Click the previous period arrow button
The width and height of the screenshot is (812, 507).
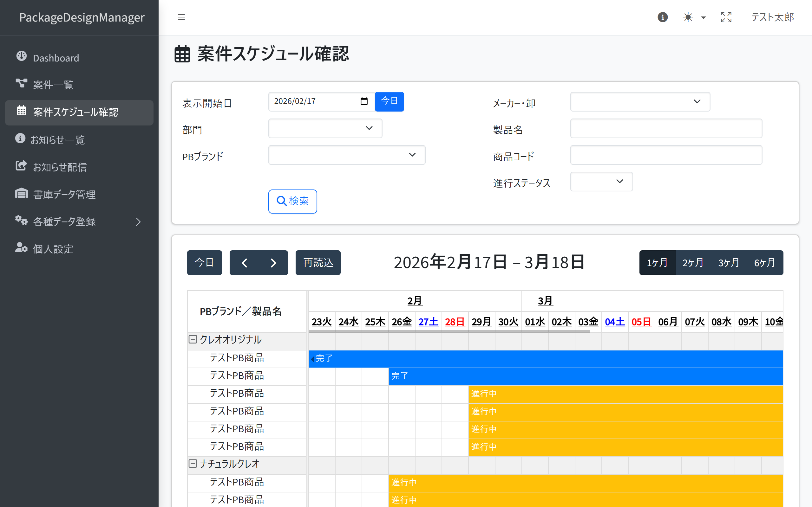pyautogui.click(x=244, y=263)
